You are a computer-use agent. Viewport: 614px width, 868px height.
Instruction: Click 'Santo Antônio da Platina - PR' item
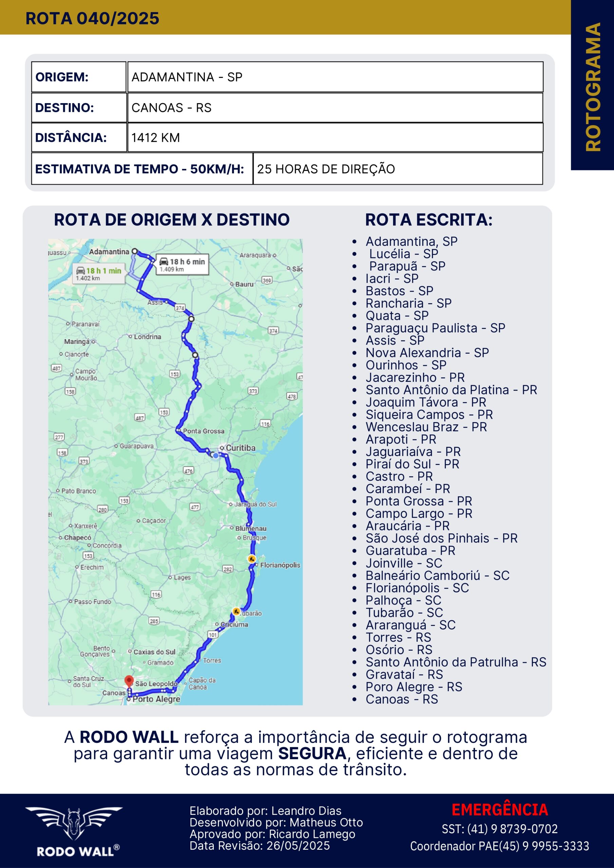pyautogui.click(x=451, y=390)
